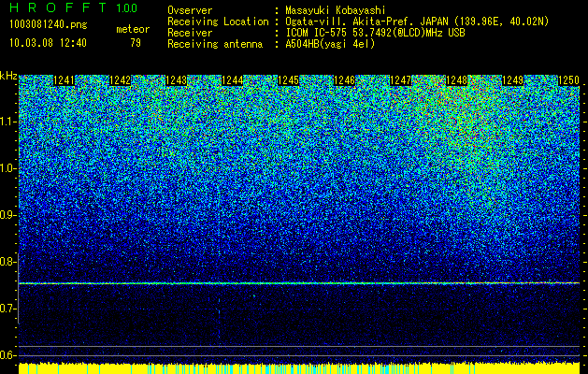Select the 1249 time marker label
Image resolution: width=588 pixels, height=374 pixels.
(512, 80)
